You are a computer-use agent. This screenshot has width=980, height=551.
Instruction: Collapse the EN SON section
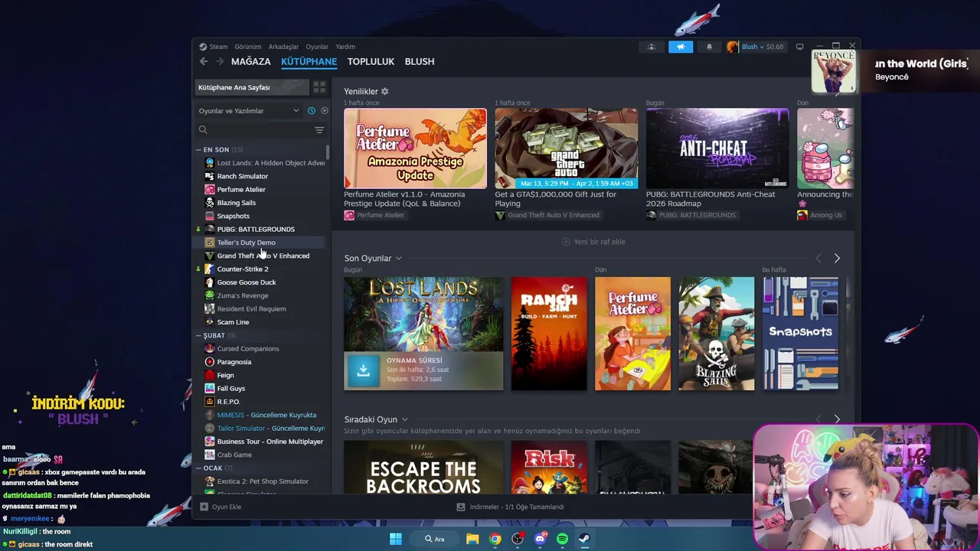199,150
